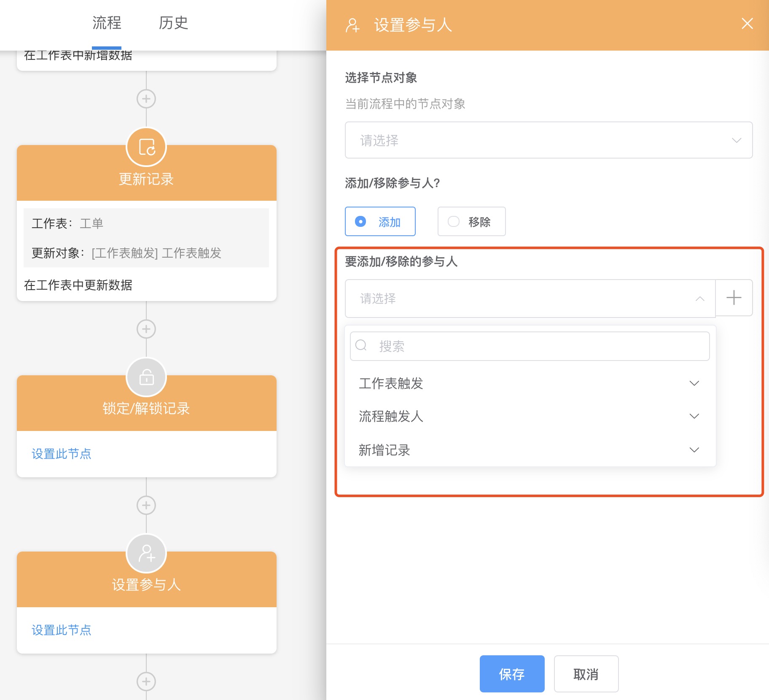Click 设置此节点 under 锁定/解锁记录

click(62, 454)
